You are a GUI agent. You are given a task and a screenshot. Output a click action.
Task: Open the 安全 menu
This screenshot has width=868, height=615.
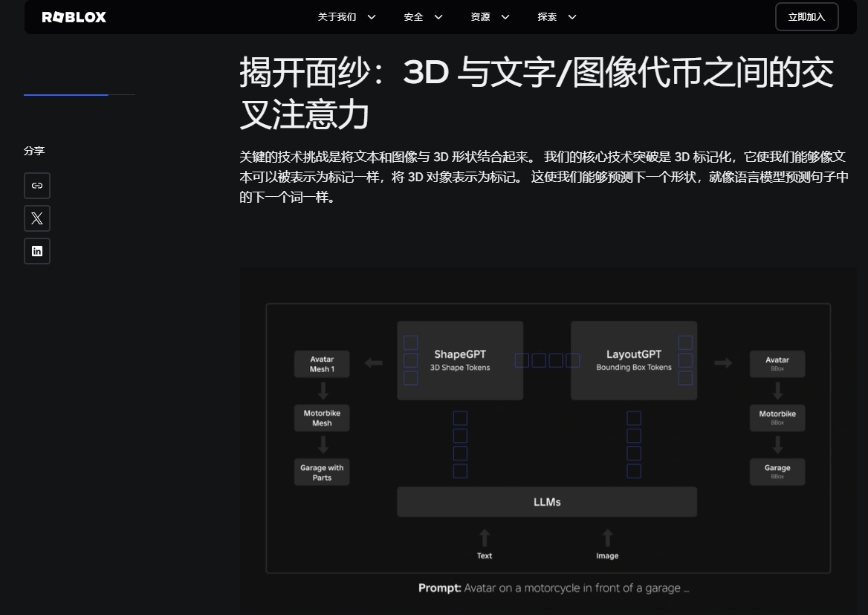pyautogui.click(x=413, y=17)
